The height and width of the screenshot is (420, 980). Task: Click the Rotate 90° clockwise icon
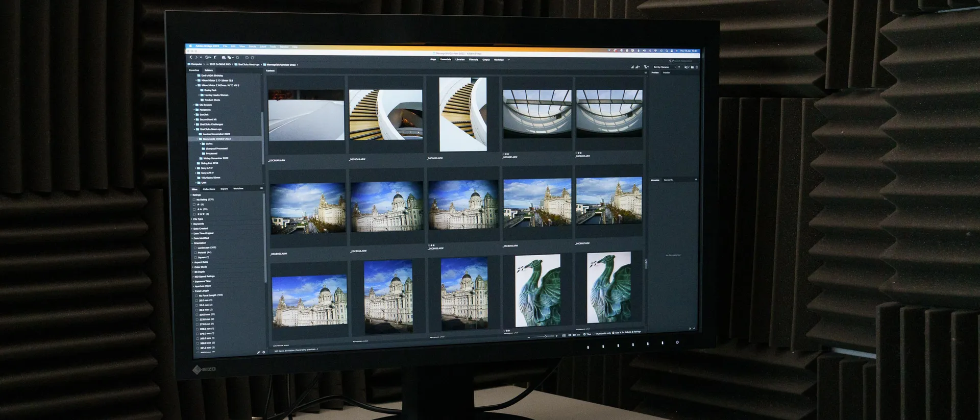pyautogui.click(x=253, y=58)
